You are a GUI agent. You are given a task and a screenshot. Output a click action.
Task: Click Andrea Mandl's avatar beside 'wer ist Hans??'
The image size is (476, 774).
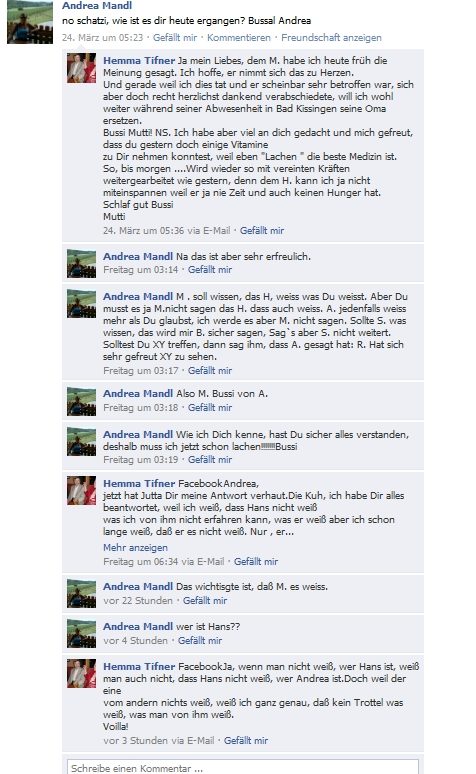(81, 633)
